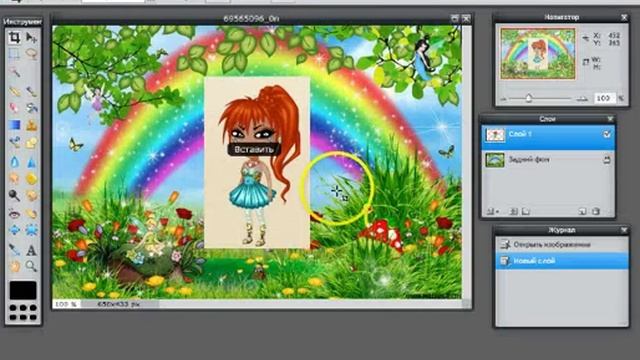
Task: Add a layer mask in Layers panel
Action: click(x=514, y=211)
